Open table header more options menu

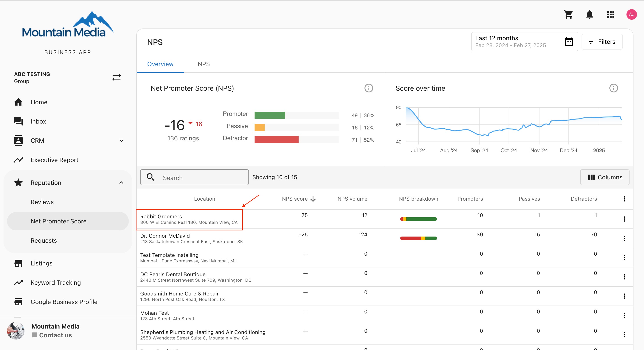(x=624, y=199)
